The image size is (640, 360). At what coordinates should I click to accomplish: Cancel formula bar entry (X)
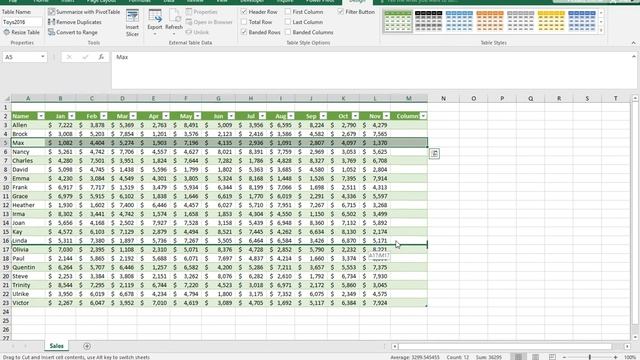[x=69, y=57]
